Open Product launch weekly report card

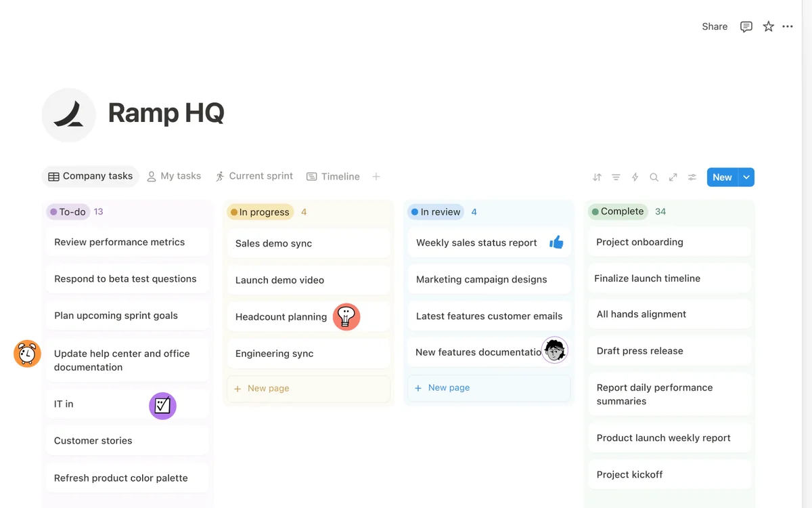669,438
